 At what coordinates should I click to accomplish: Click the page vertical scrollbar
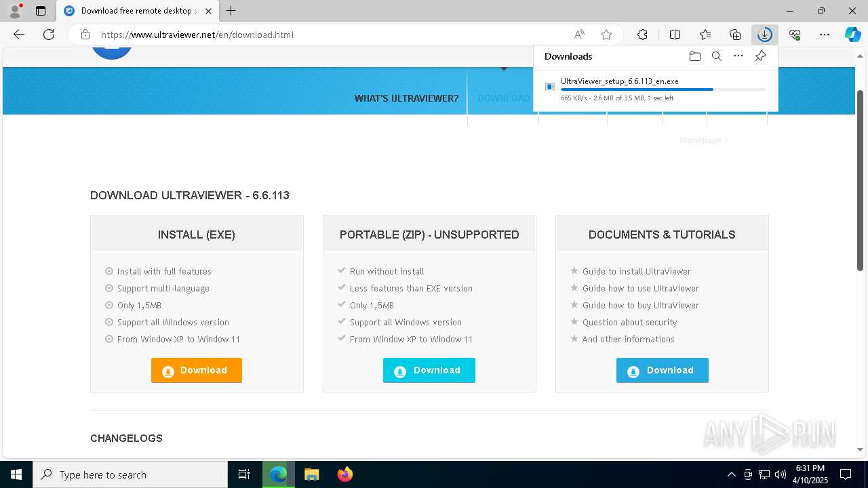[861, 180]
